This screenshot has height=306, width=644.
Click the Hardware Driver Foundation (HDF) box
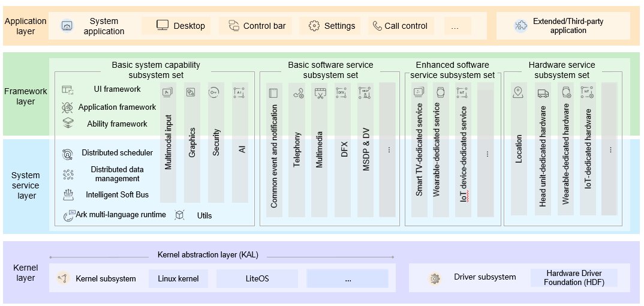point(574,278)
